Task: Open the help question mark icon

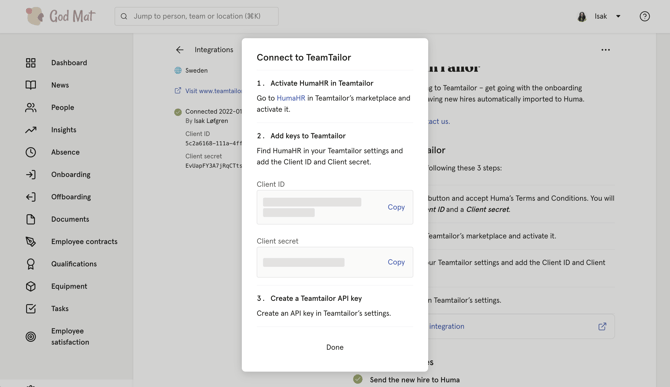Action: [644, 16]
